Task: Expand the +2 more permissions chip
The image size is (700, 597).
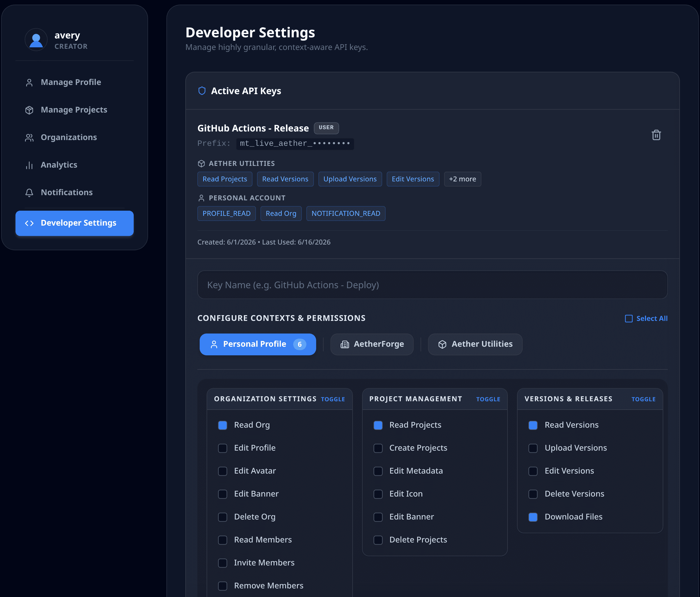Action: (x=462, y=179)
